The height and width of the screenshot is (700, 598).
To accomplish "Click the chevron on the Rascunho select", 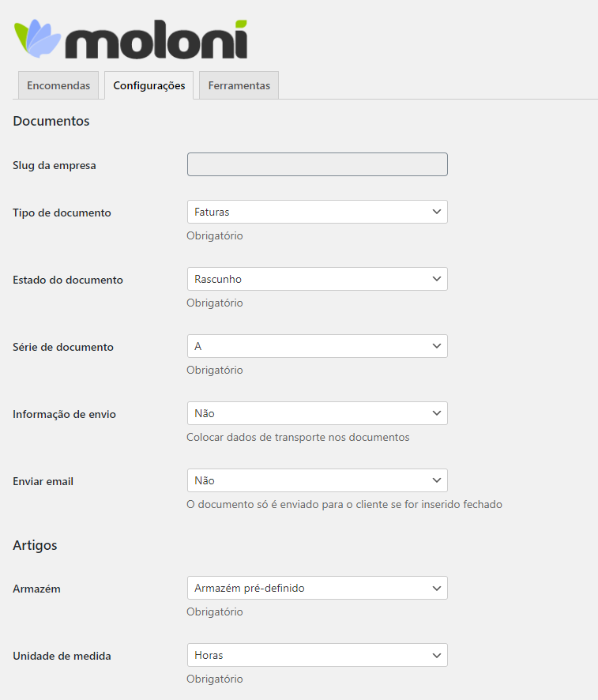I will pyautogui.click(x=436, y=279).
